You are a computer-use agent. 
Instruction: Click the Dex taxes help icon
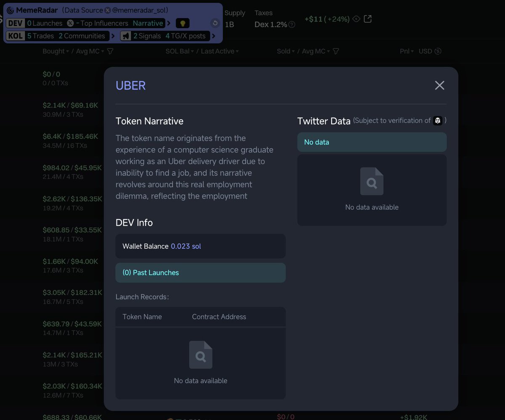292,24
